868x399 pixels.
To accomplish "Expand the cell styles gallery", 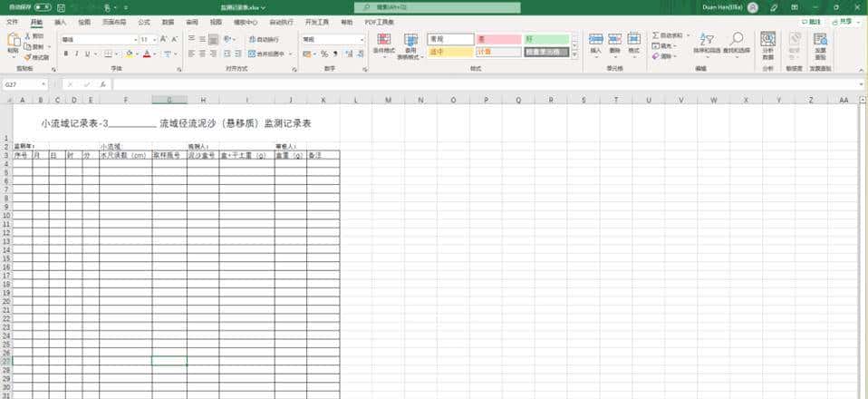I will pyautogui.click(x=574, y=54).
